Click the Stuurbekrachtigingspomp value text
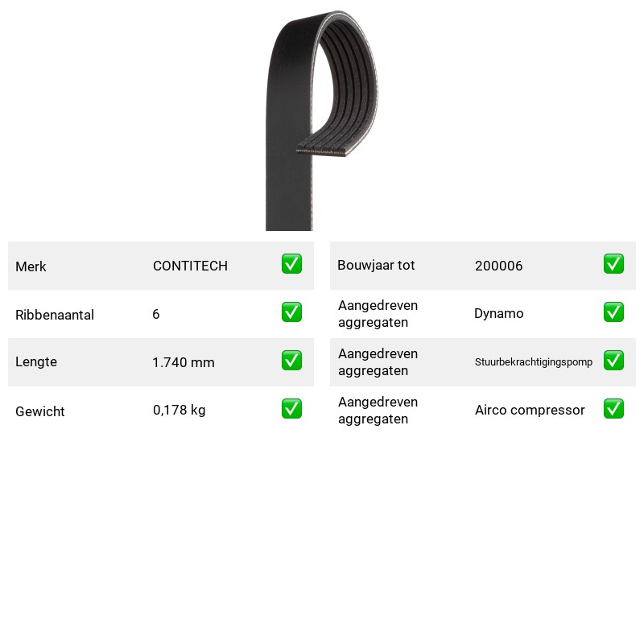644x644 pixels. pos(534,361)
